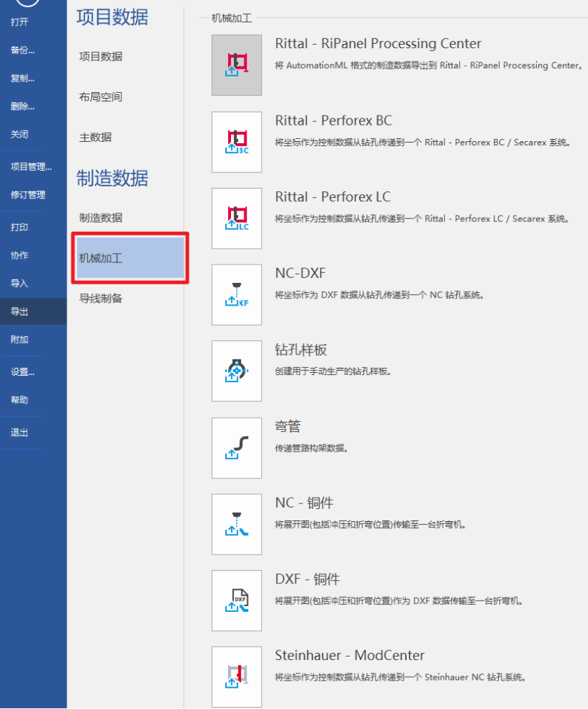This screenshot has width=588, height=709.
Task: Click the Perforex BC / Secarex description text
Action: coord(423,143)
